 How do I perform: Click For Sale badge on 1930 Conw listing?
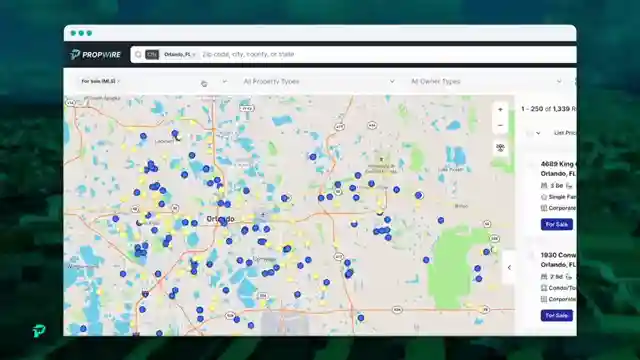tap(557, 316)
